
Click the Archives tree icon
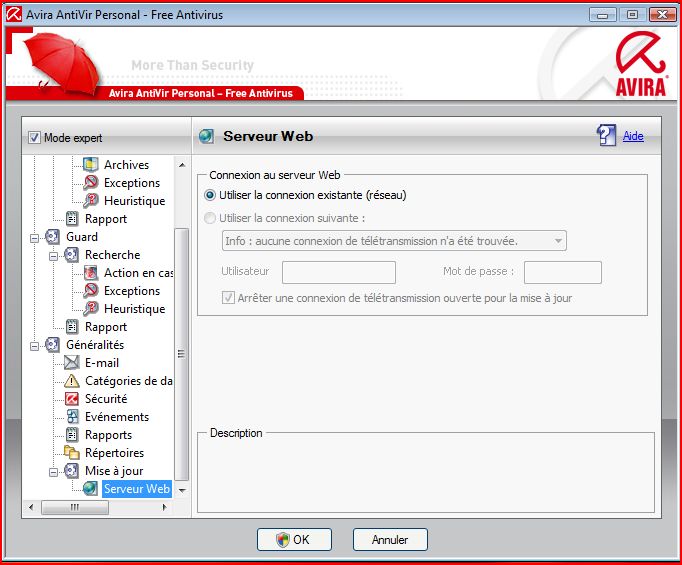tap(90, 164)
